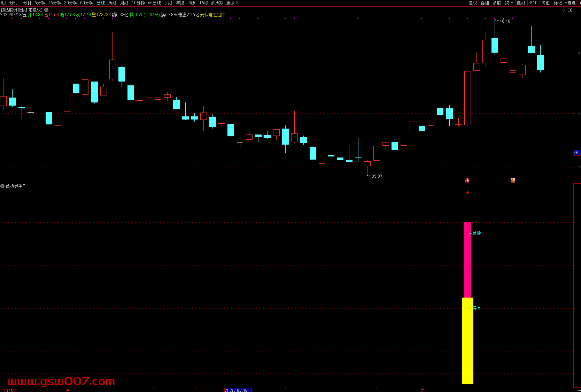Click the 46.48 high price label

click(x=505, y=21)
